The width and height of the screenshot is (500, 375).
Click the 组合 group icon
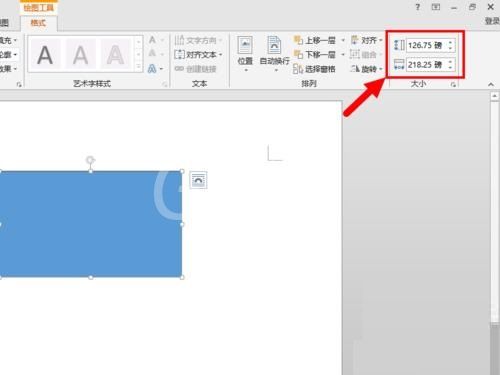[355, 54]
